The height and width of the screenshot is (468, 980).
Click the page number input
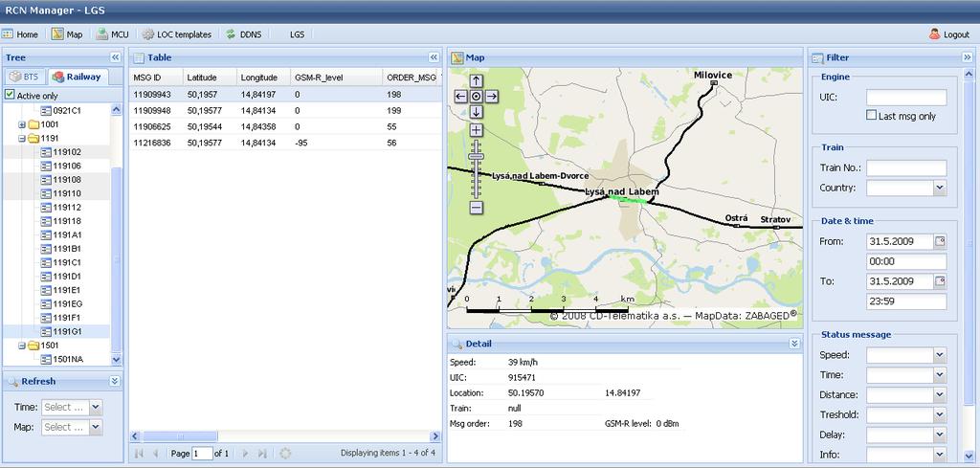(203, 453)
